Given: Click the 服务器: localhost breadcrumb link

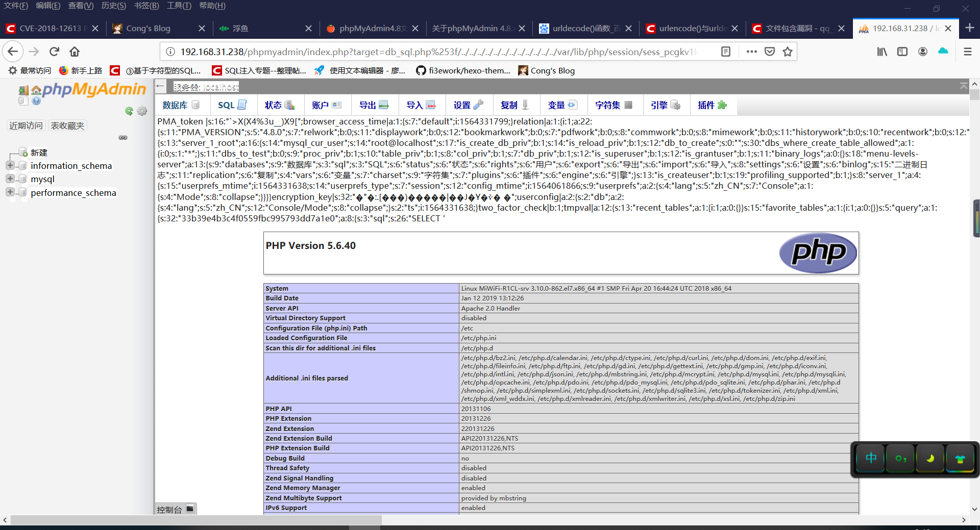Looking at the screenshot, I should point(206,87).
